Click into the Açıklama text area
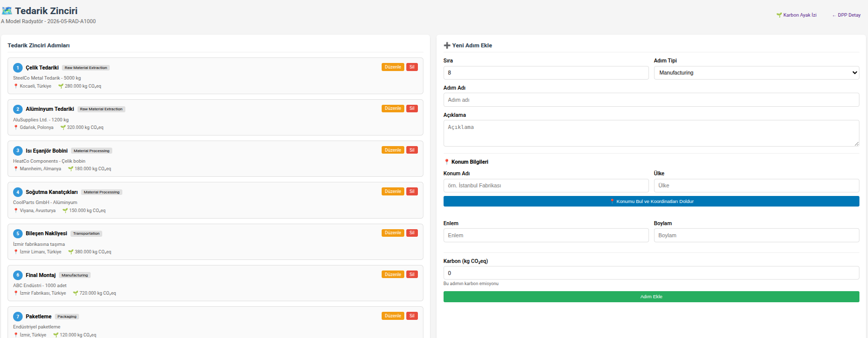This screenshot has height=338, width=868. coord(651,133)
